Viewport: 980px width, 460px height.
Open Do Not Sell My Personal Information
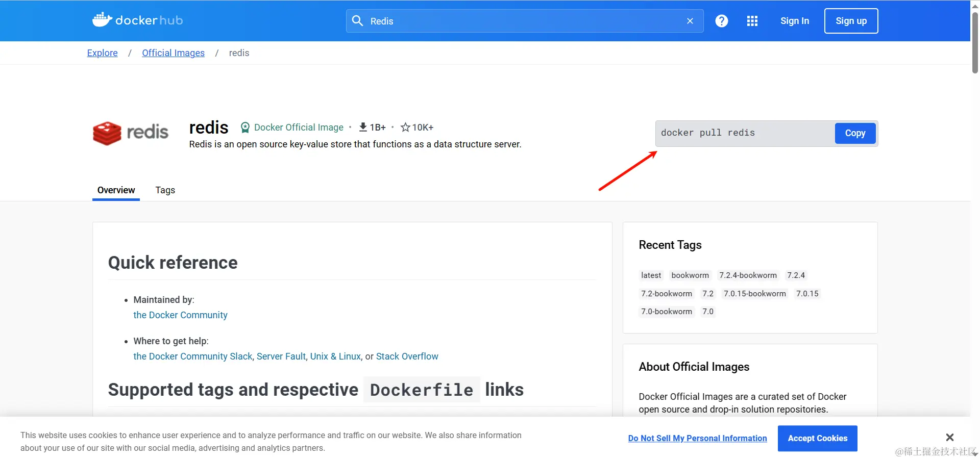tap(697, 438)
